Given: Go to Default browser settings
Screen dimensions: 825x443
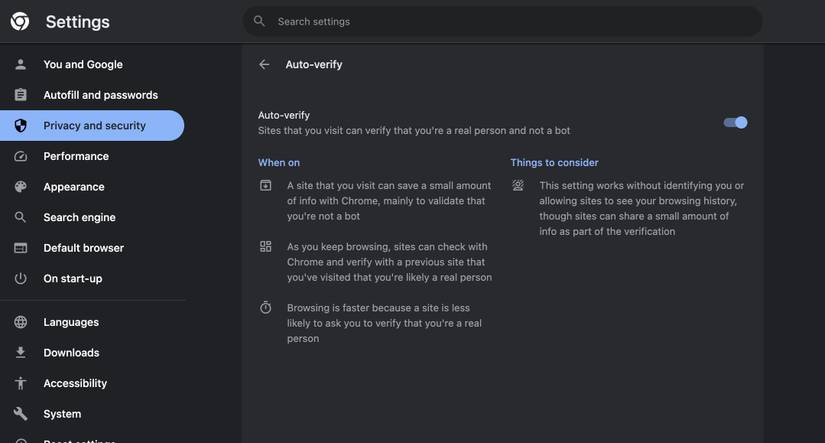Looking at the screenshot, I should (83, 248).
